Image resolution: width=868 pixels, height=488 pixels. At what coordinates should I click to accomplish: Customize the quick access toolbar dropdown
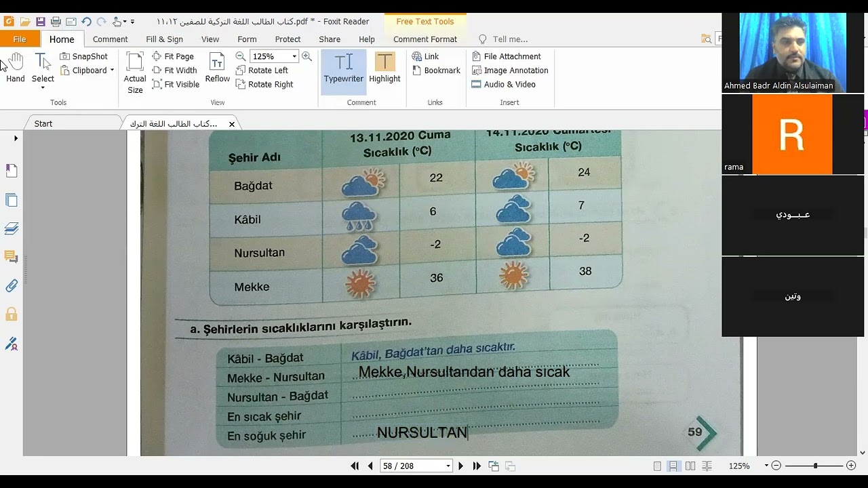click(x=133, y=22)
